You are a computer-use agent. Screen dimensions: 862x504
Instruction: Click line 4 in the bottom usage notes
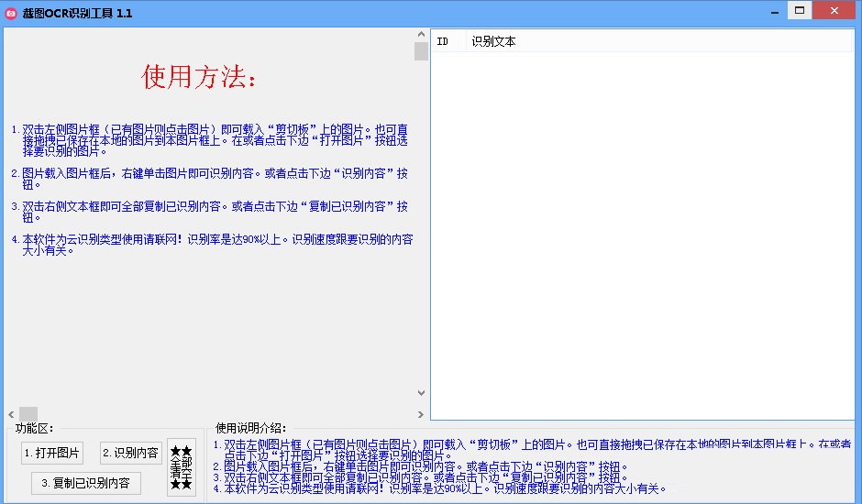tap(440, 488)
